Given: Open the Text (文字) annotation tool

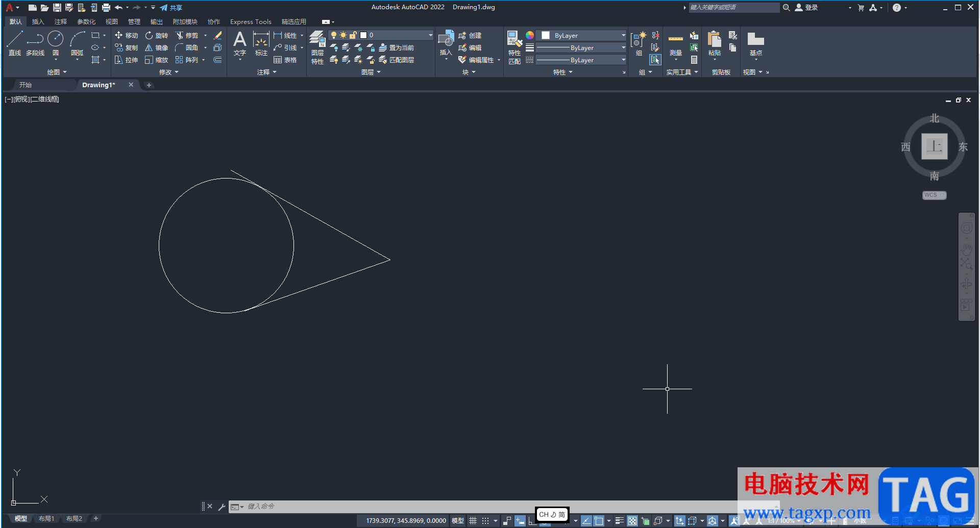Looking at the screenshot, I should [x=239, y=42].
